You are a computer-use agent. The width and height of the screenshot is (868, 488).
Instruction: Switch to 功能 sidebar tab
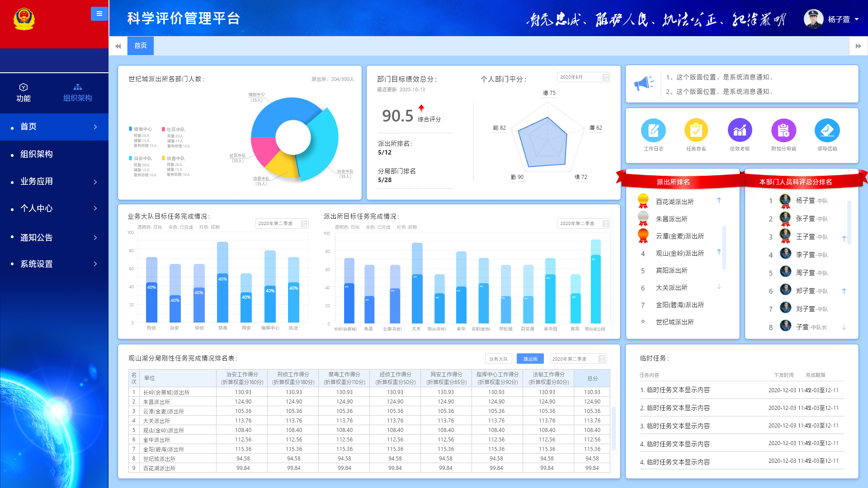[24, 93]
